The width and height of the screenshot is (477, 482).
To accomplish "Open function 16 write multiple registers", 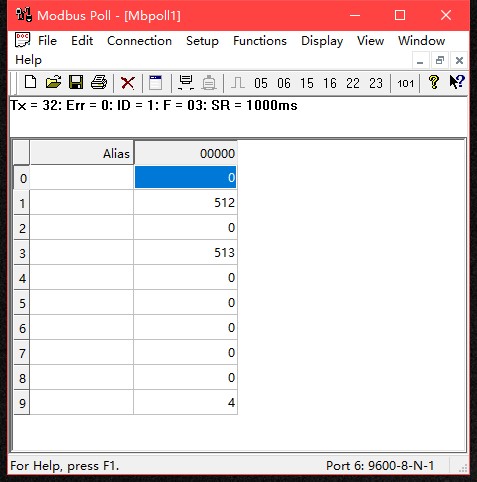I will tap(330, 83).
